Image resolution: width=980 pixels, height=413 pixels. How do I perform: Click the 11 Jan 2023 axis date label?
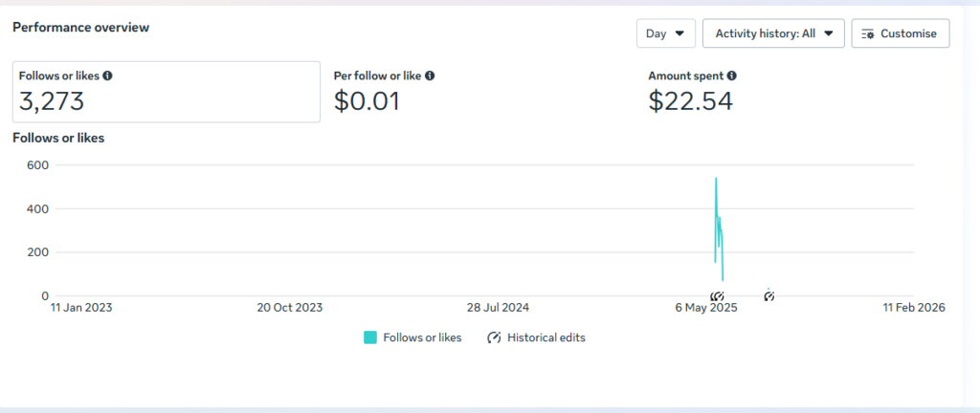click(81, 308)
